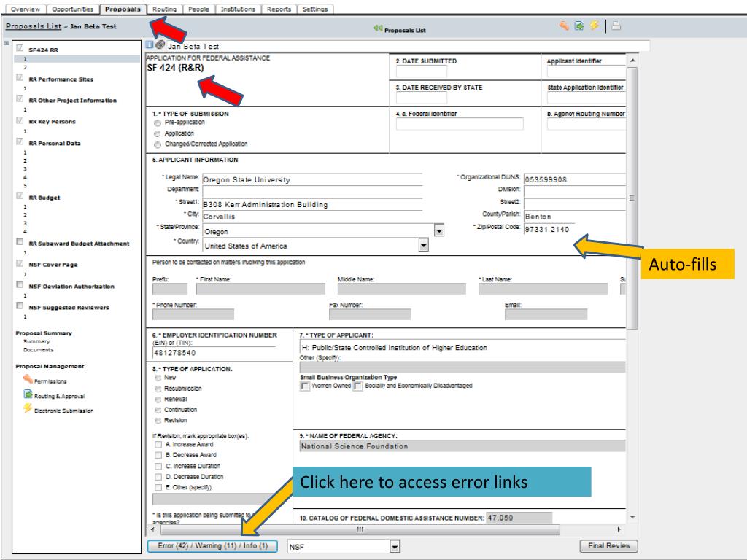Open Routing & Approval icon in top toolbar
This screenshot has height=560, width=747.
(x=579, y=26)
